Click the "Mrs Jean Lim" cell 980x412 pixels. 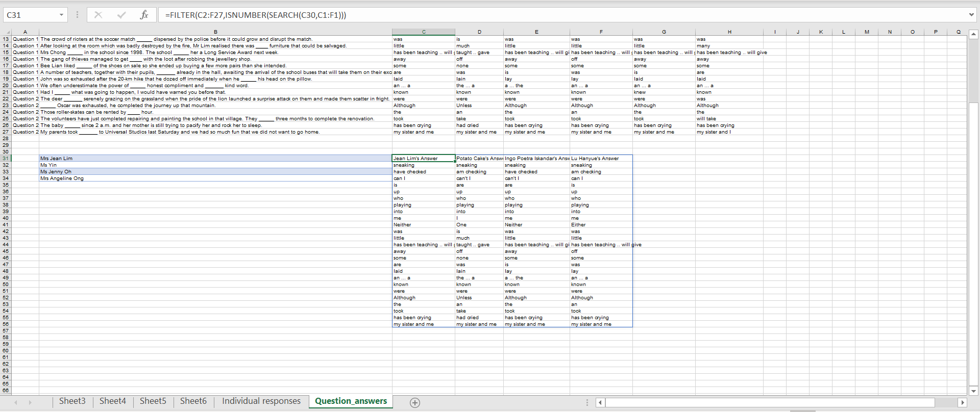[215, 159]
